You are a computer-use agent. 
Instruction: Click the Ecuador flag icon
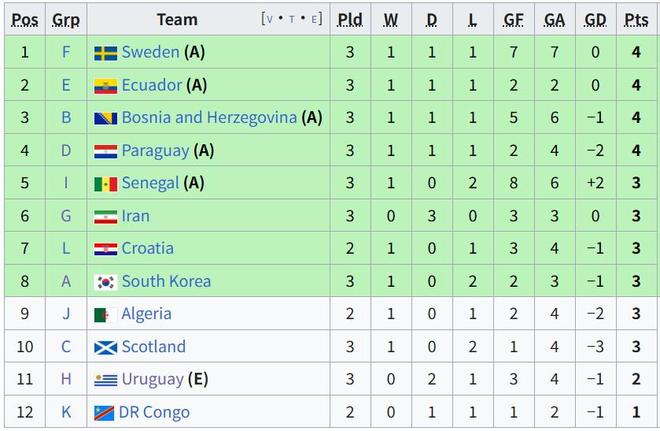106,86
